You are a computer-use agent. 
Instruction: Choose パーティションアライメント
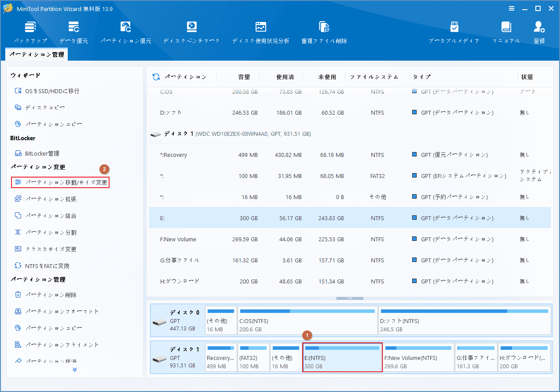point(57,345)
